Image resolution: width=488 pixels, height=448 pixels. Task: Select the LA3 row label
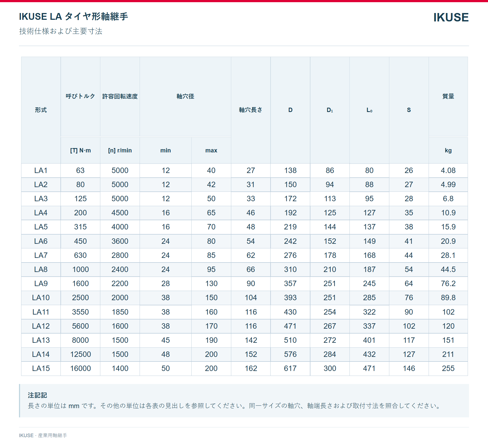41,199
